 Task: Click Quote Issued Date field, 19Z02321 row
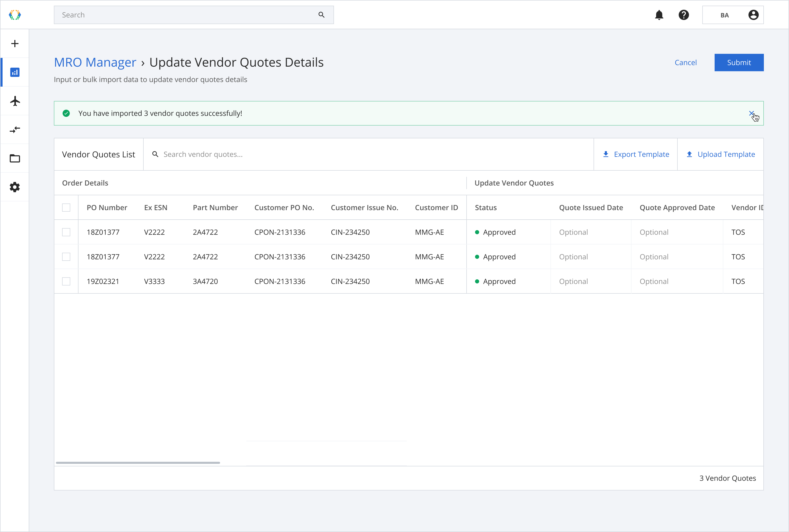click(590, 281)
